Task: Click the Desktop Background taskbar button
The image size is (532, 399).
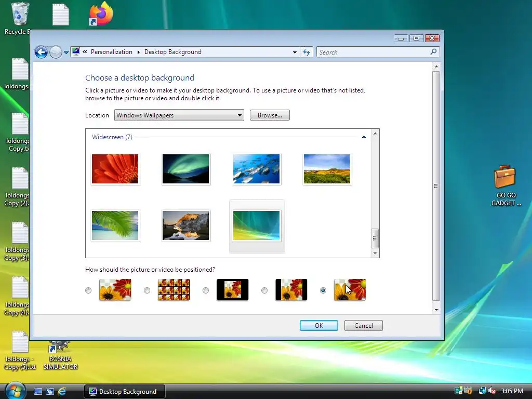Action: (125, 392)
